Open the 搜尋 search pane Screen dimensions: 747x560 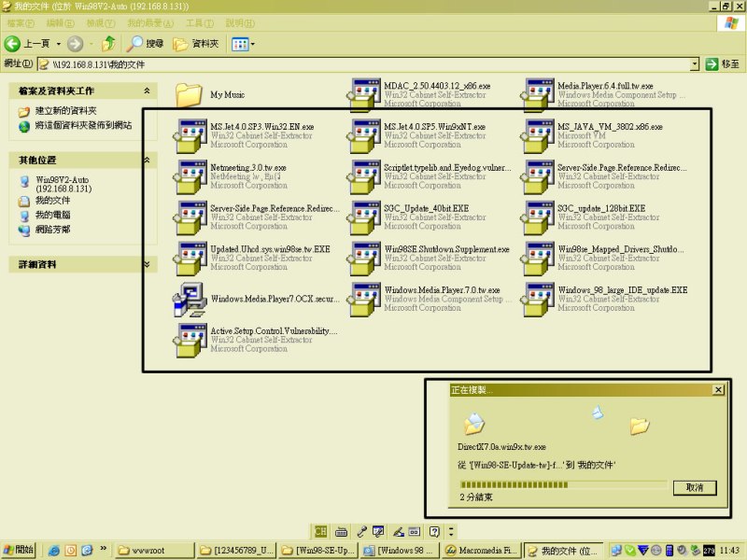pos(146,44)
